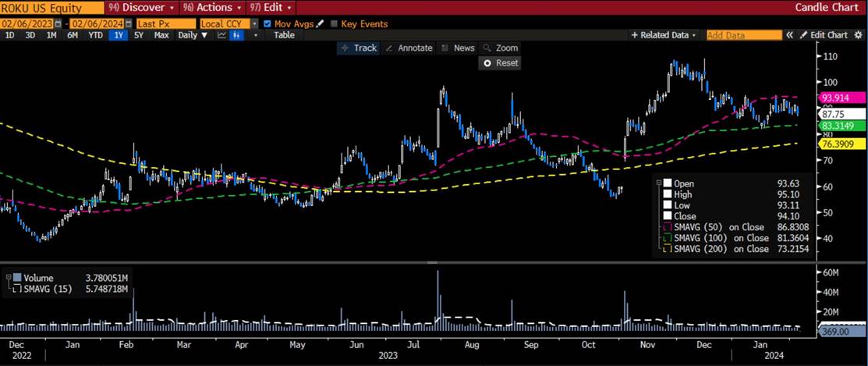This screenshot has height=366, width=868.
Task: Open the 97) Edit menu
Action: pos(271,7)
